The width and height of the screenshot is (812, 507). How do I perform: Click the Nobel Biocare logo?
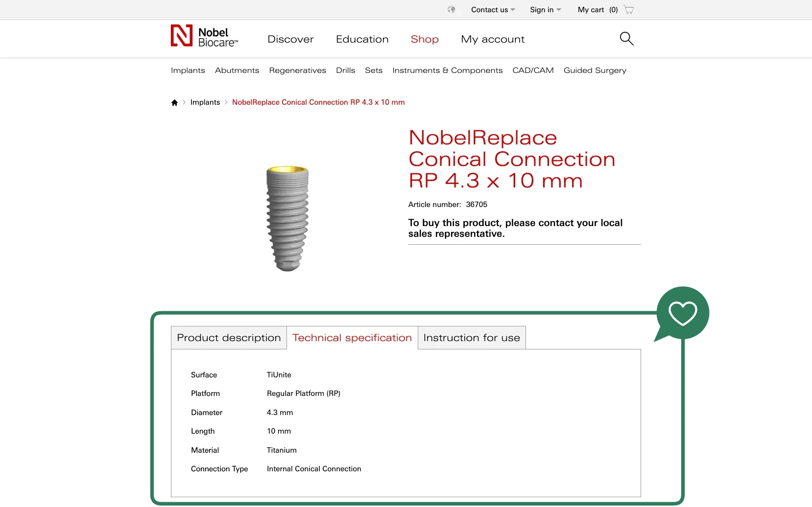[204, 36]
